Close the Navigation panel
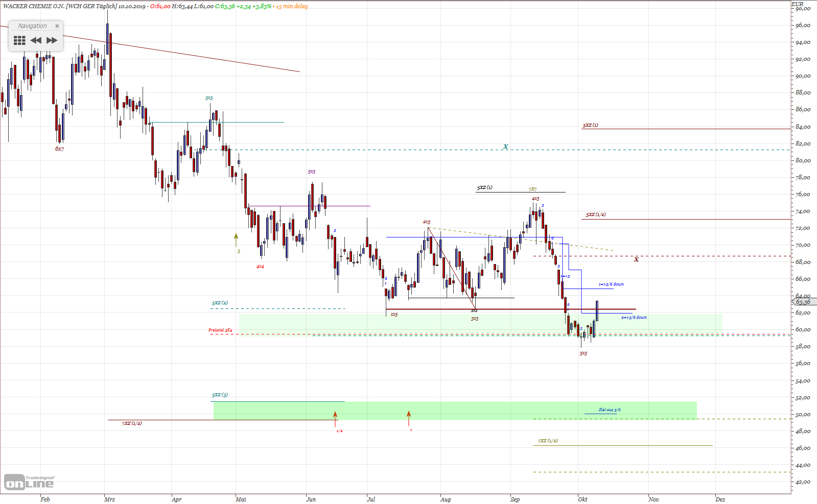817x504 pixels. tap(57, 26)
